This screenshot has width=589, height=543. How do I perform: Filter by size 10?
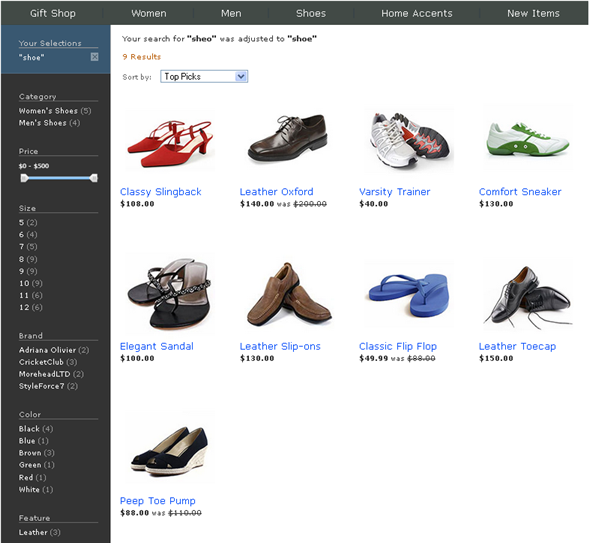[31, 283]
